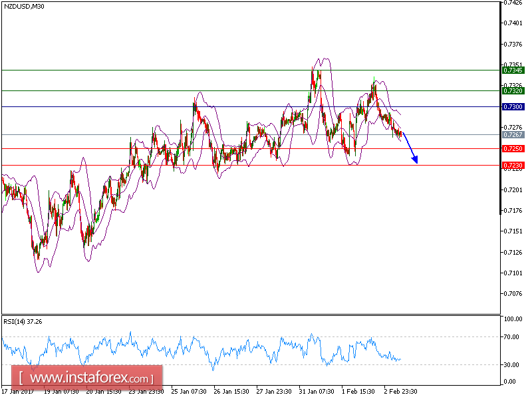Select the 0.7230 red price label

coord(512,164)
